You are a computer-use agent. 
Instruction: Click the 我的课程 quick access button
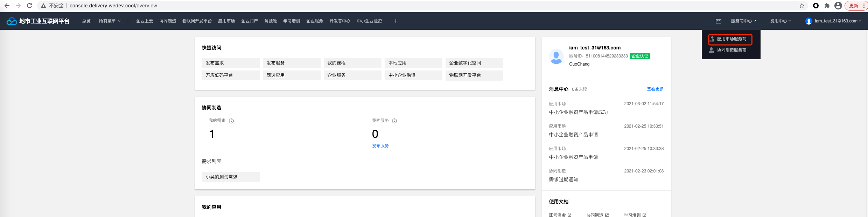(352, 63)
